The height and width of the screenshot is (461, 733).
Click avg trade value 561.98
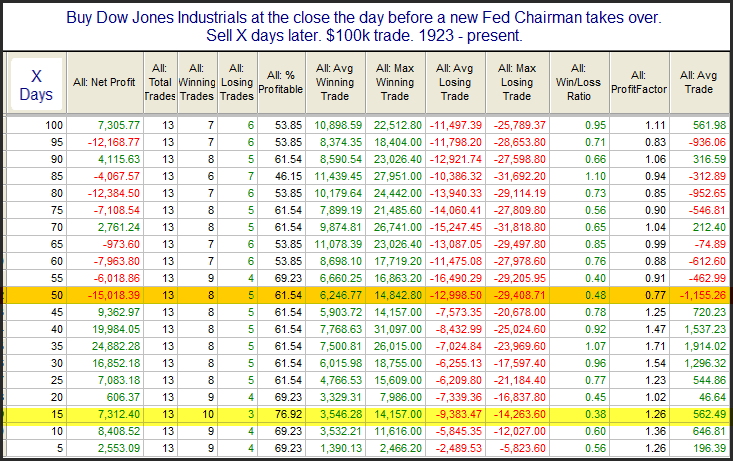[710, 125]
